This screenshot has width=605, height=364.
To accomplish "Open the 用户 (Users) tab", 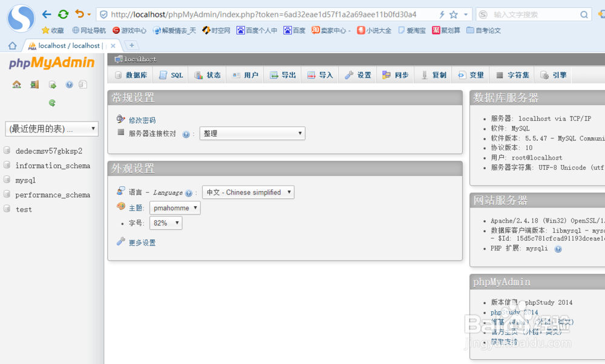I will coord(245,75).
